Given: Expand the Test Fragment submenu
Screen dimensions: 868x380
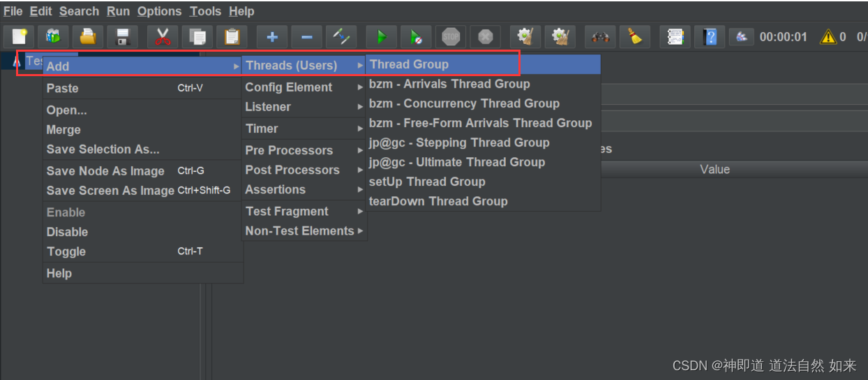Looking at the screenshot, I should pos(304,211).
